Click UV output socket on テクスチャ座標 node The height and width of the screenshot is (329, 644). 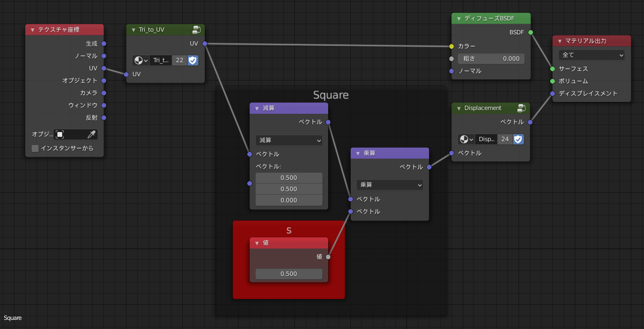104,68
